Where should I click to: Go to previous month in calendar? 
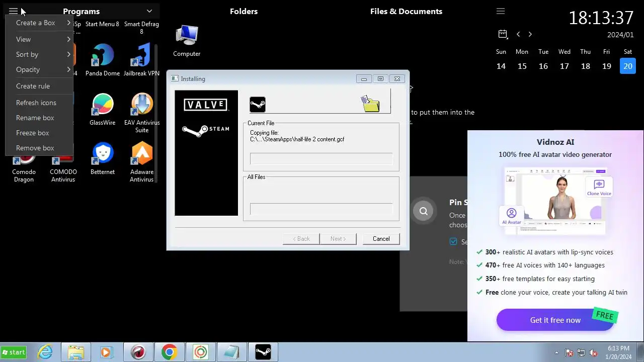tap(518, 34)
